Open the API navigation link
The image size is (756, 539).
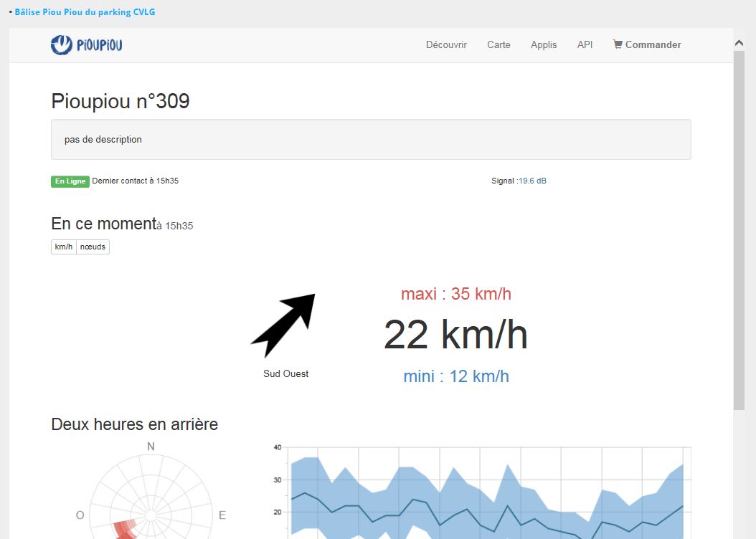[585, 44]
